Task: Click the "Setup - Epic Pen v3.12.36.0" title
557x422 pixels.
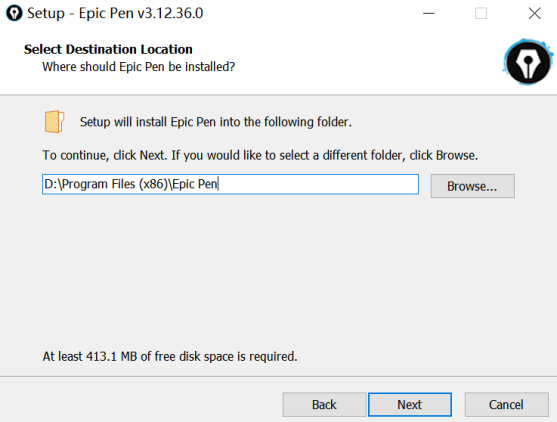Action: pos(115,13)
